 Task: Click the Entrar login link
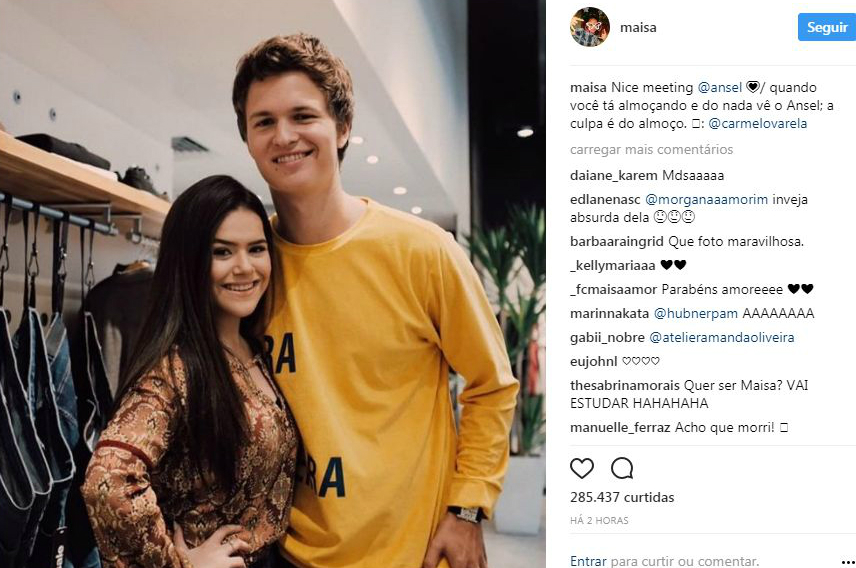588,561
